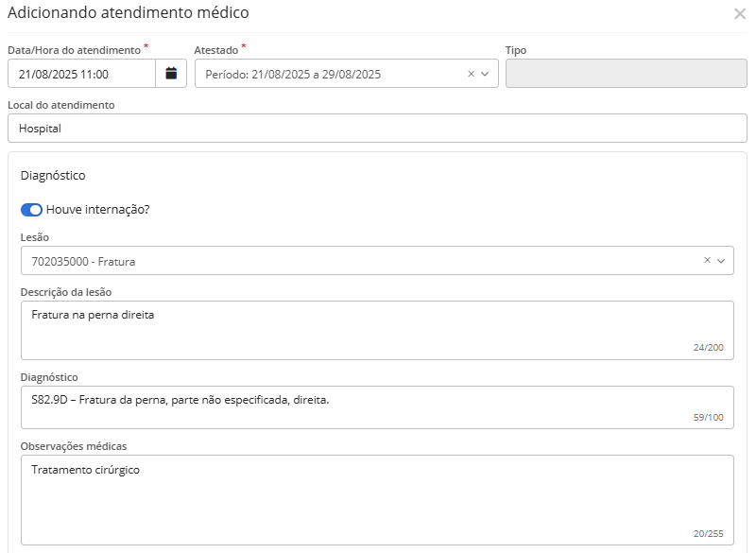Click the Observações médicas label
This screenshot has height=553, width=756.
74,445
